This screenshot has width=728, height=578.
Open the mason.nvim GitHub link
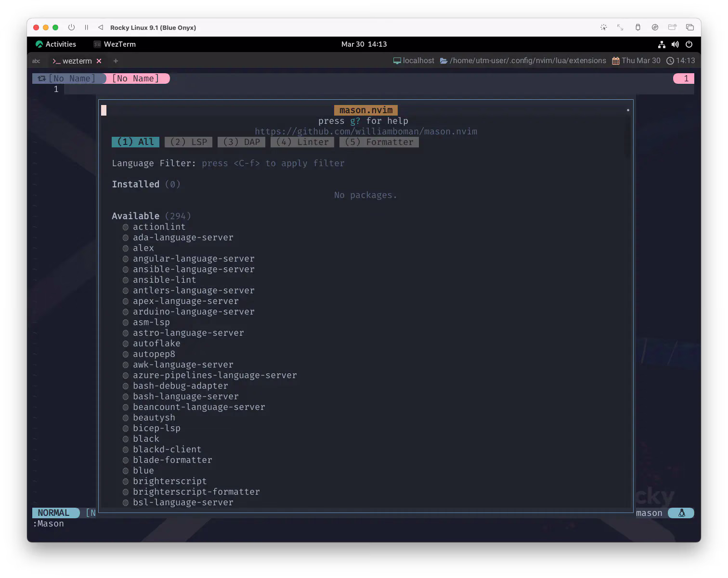[x=366, y=131]
